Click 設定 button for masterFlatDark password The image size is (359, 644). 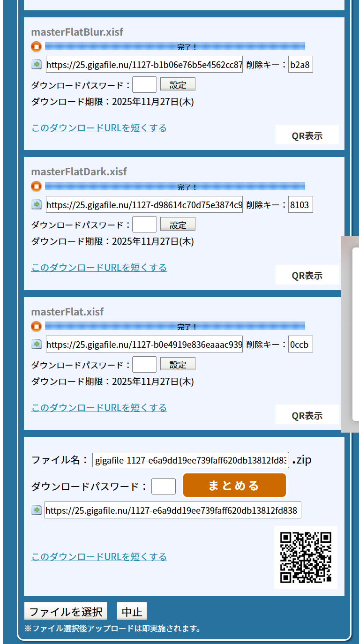(178, 225)
